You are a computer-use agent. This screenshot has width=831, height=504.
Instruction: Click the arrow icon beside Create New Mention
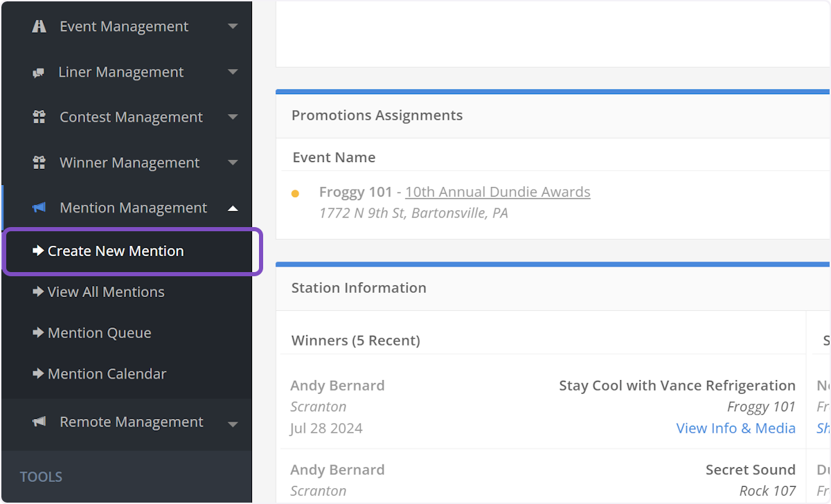(38, 251)
